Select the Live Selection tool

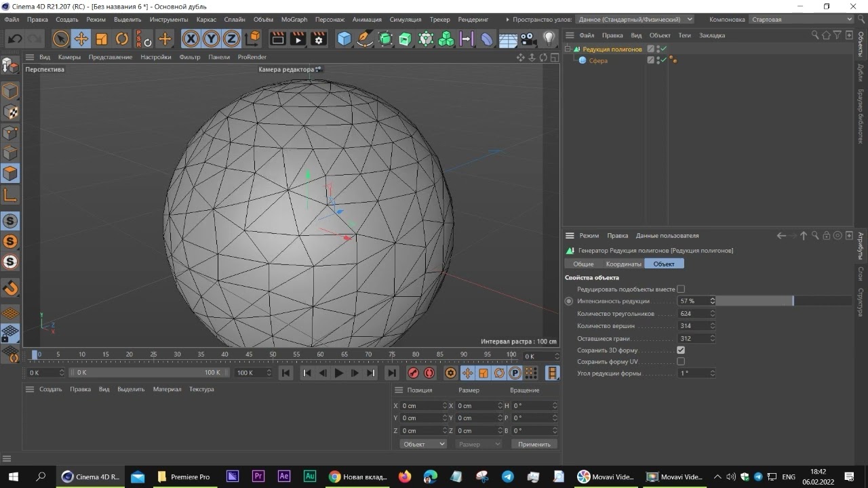61,39
